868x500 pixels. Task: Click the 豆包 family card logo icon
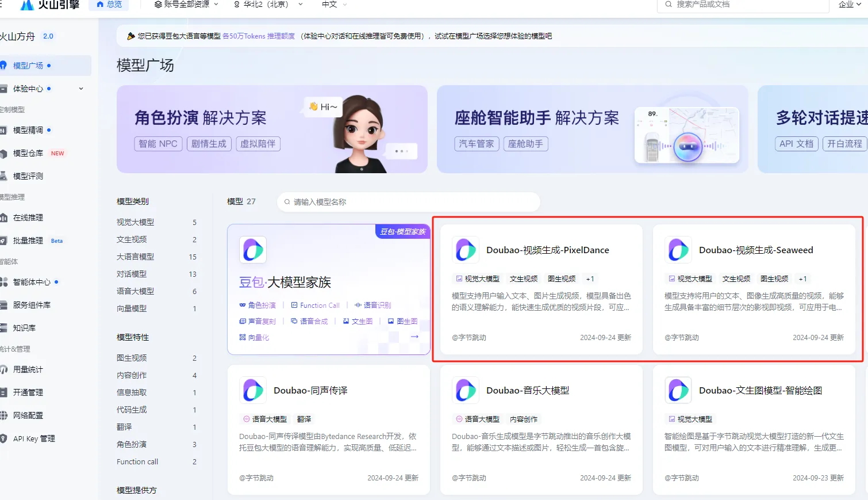[x=253, y=250]
